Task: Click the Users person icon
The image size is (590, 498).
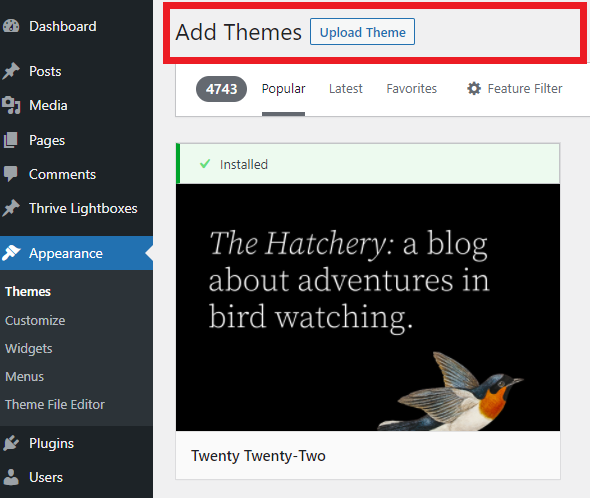Action: [x=11, y=477]
